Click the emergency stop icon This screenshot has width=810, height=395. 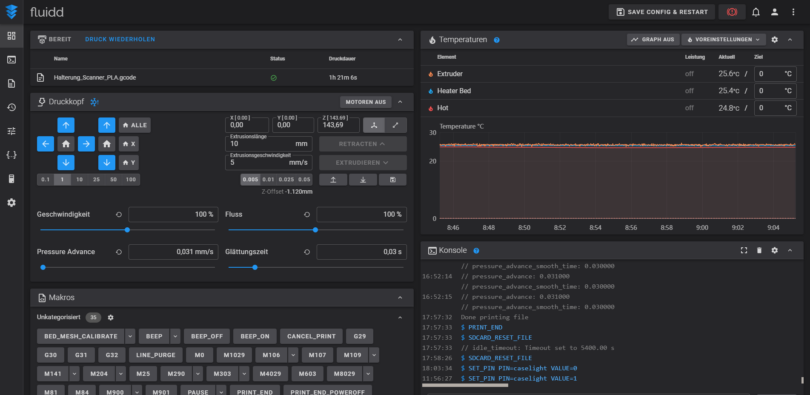[731, 12]
